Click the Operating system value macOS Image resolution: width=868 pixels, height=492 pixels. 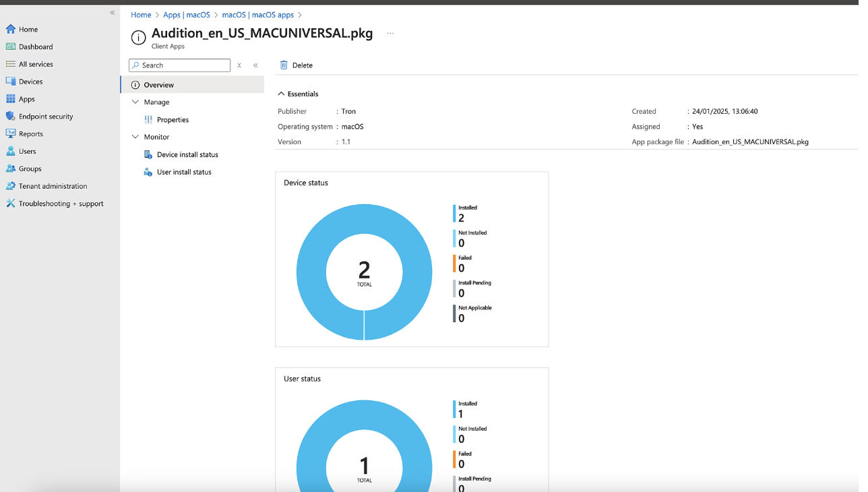click(352, 127)
